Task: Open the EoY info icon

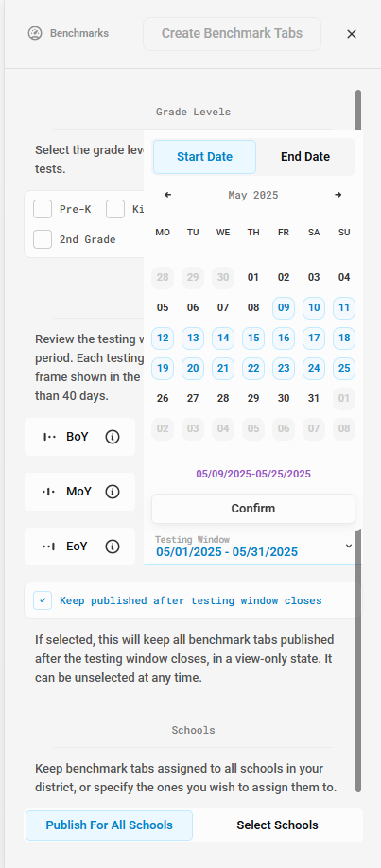Action: (x=113, y=547)
